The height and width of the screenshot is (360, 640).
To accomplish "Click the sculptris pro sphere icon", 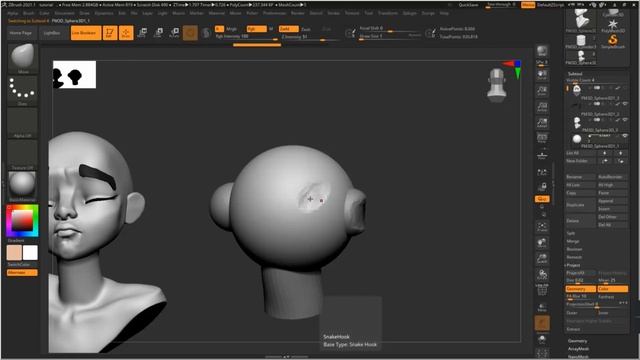I will [x=206, y=33].
